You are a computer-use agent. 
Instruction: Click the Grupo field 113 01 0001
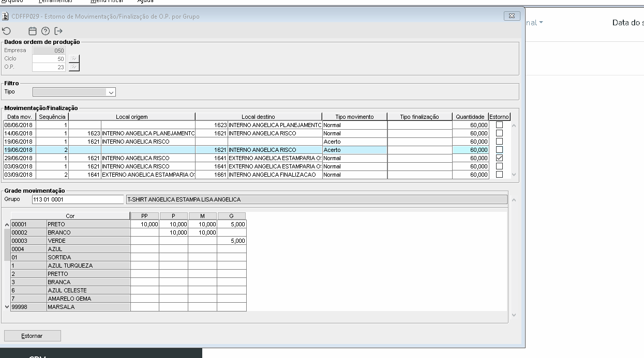pos(78,199)
